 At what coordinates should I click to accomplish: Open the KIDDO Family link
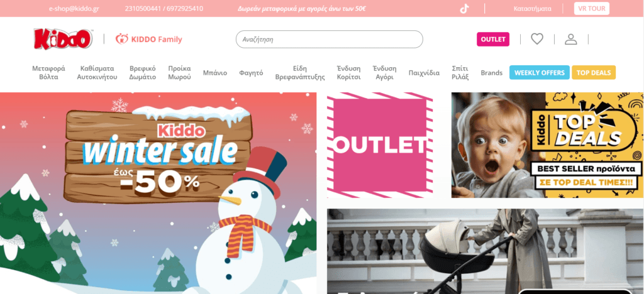pos(148,40)
